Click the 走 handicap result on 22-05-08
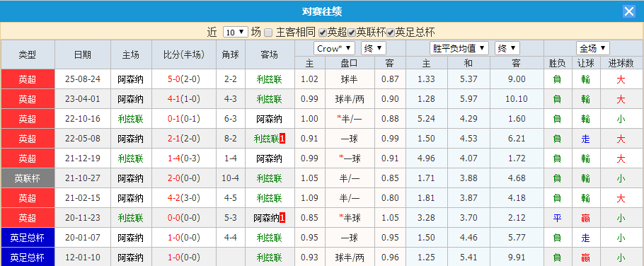644x266 pixels. click(586, 139)
